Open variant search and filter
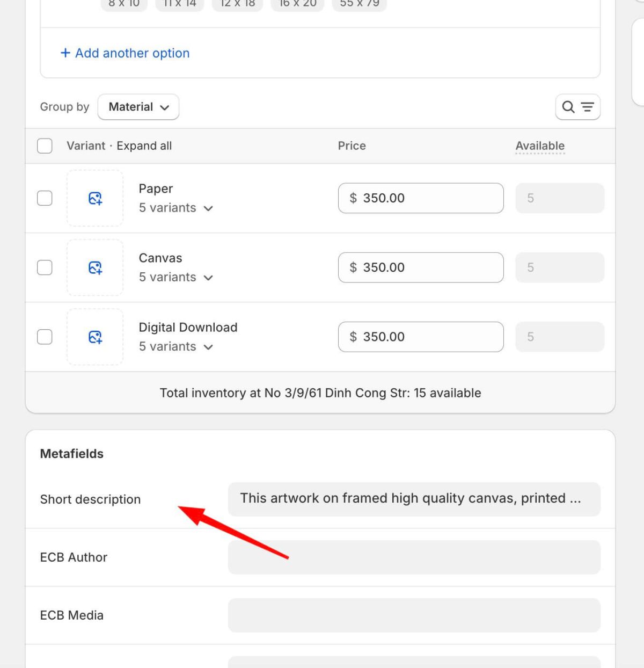This screenshot has height=668, width=644. (x=578, y=107)
